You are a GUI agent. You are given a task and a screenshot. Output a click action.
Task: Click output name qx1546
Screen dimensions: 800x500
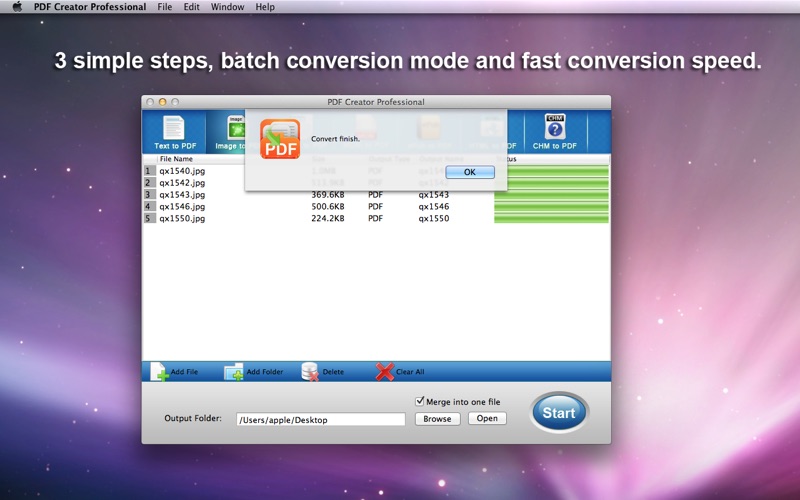point(434,206)
